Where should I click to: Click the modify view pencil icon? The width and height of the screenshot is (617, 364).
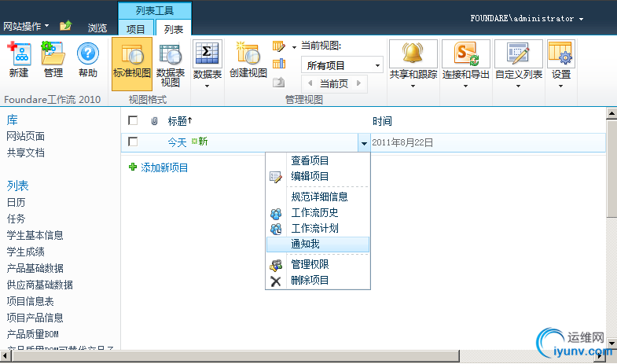(x=278, y=46)
